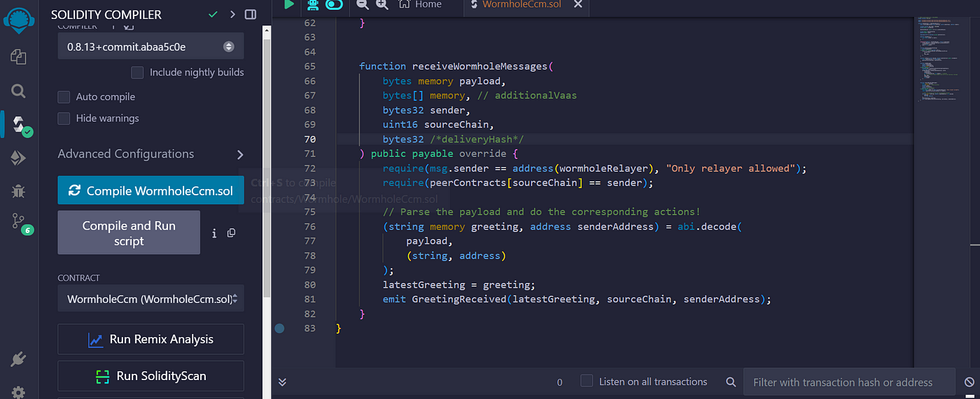Click the clear terminal icon
Viewport: 980px width, 399px height.
pyautogui.click(x=969, y=382)
